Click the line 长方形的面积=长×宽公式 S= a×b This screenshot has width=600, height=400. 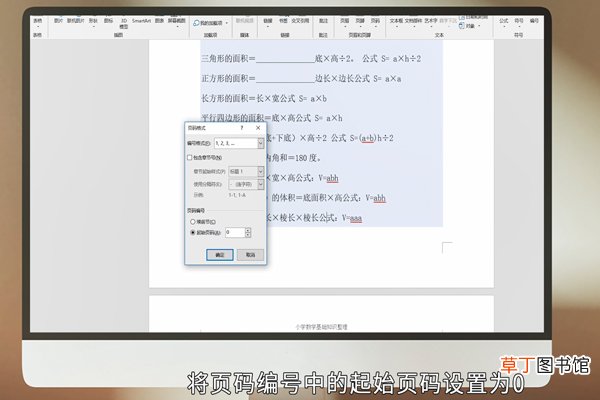click(264, 98)
